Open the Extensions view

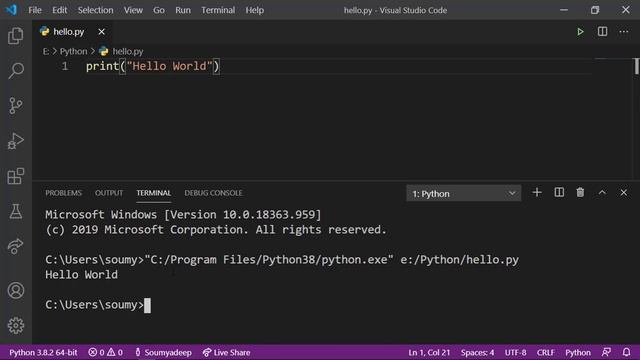click(x=16, y=176)
